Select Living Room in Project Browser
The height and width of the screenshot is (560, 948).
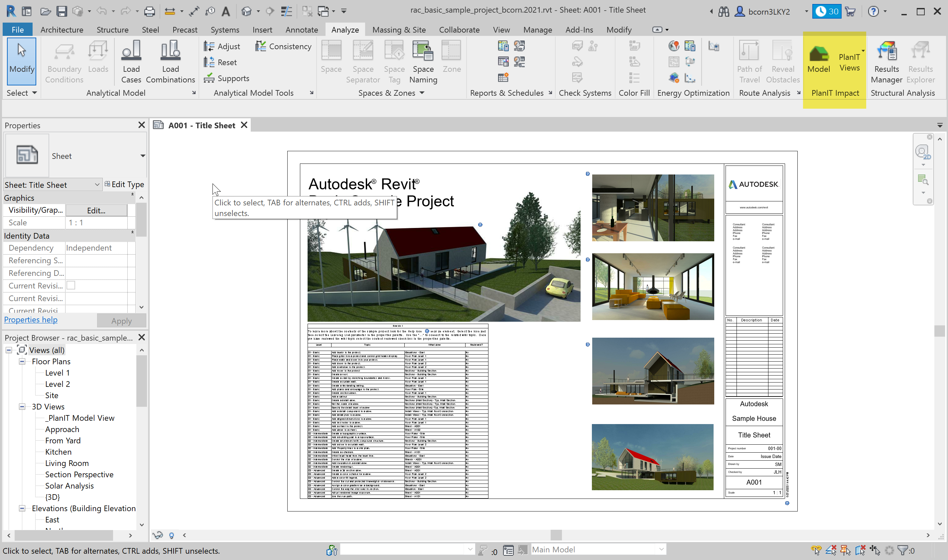click(67, 463)
